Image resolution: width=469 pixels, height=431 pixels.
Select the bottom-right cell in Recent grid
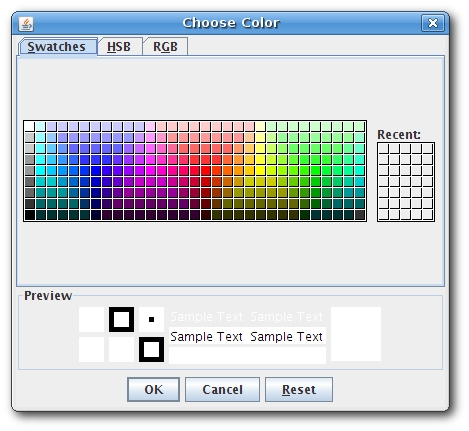pyautogui.click(x=428, y=214)
